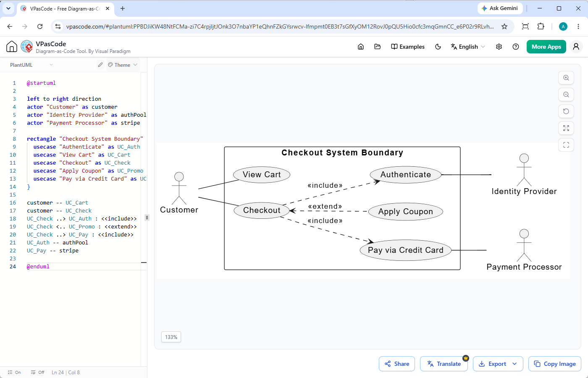Image resolution: width=588 pixels, height=378 pixels.
Task: Open the Theme dropdown
Action: pos(123,65)
